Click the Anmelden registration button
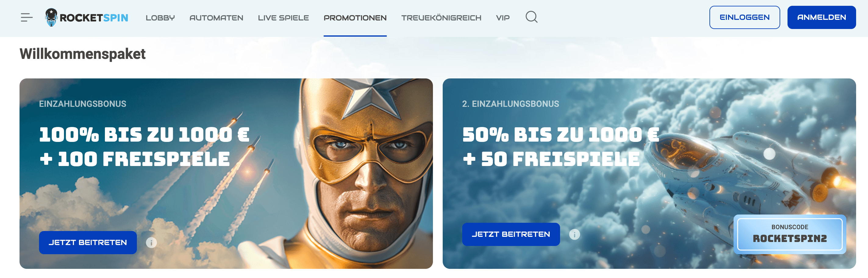Viewport: 868px width, 278px height. [x=821, y=17]
